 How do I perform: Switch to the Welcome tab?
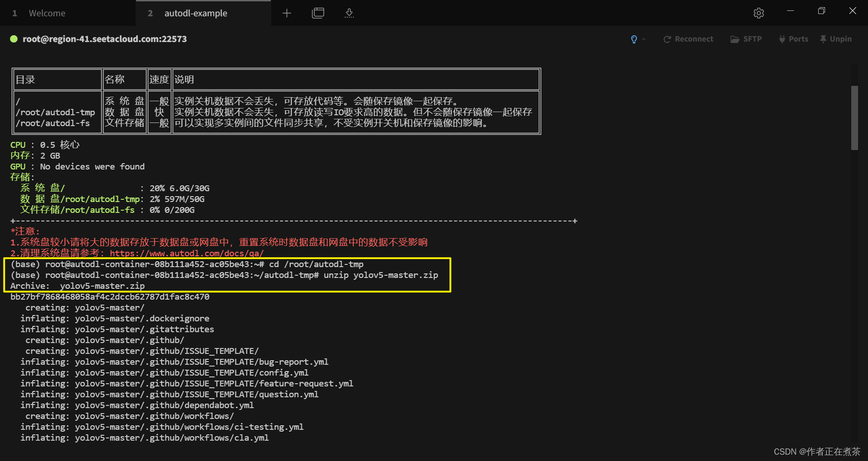(x=47, y=13)
